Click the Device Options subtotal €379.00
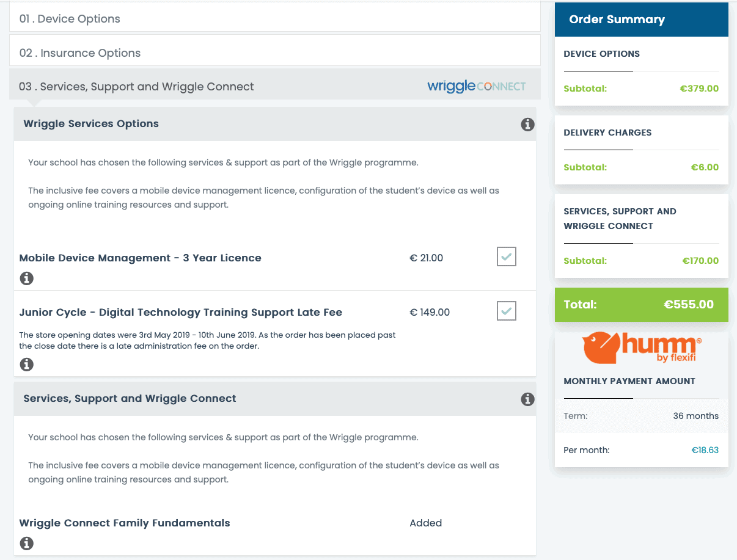 700,89
